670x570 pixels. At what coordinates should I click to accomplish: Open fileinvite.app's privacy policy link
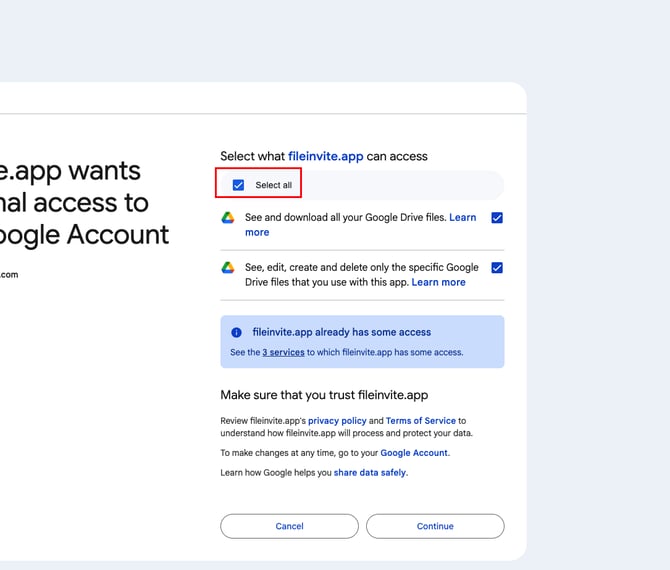pyautogui.click(x=337, y=421)
